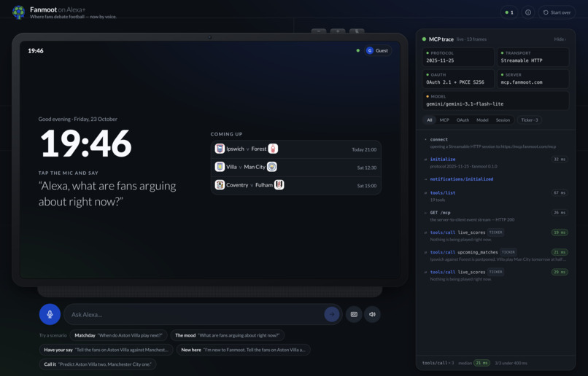Choose the Call it scenario chip
This screenshot has height=376, width=588.
tap(98, 364)
